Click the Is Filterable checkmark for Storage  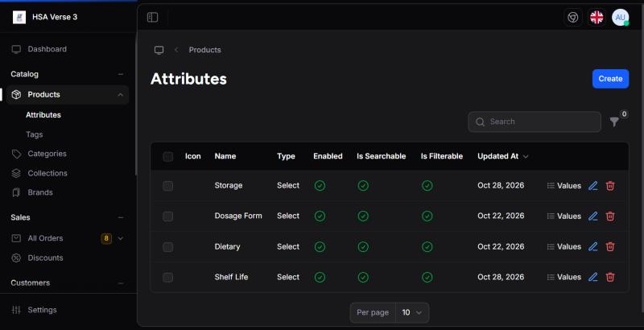pyautogui.click(x=427, y=186)
